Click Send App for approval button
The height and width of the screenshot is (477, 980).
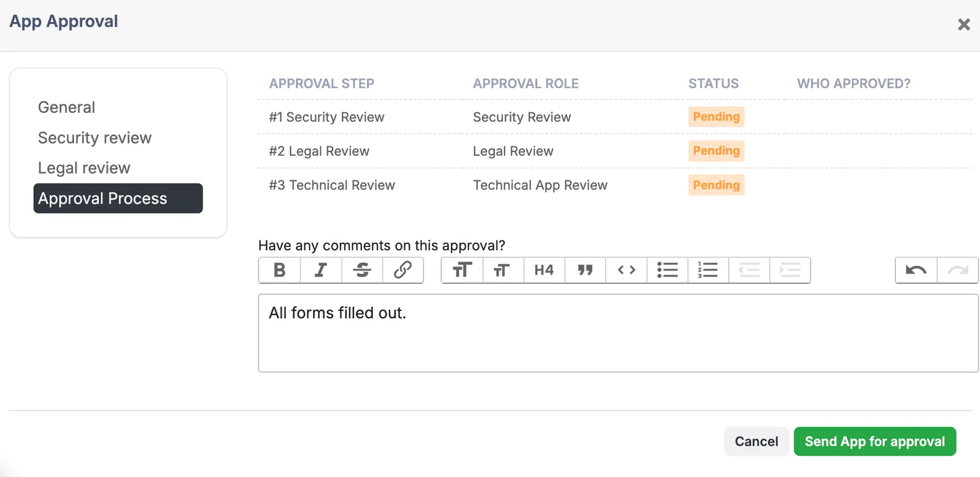coord(875,441)
